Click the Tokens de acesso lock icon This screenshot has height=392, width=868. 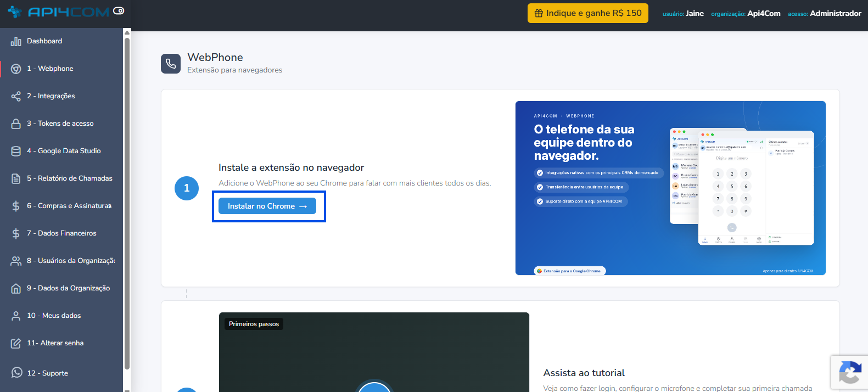16,124
